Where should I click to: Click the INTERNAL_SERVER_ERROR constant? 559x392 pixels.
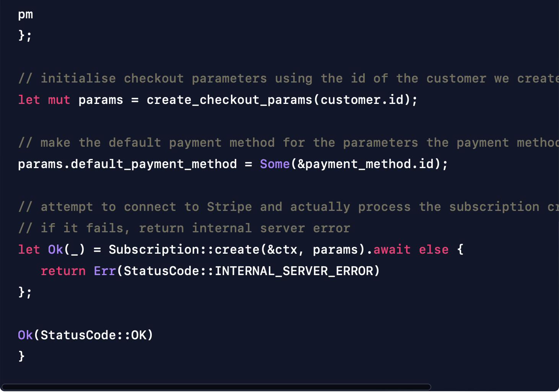[294, 271]
